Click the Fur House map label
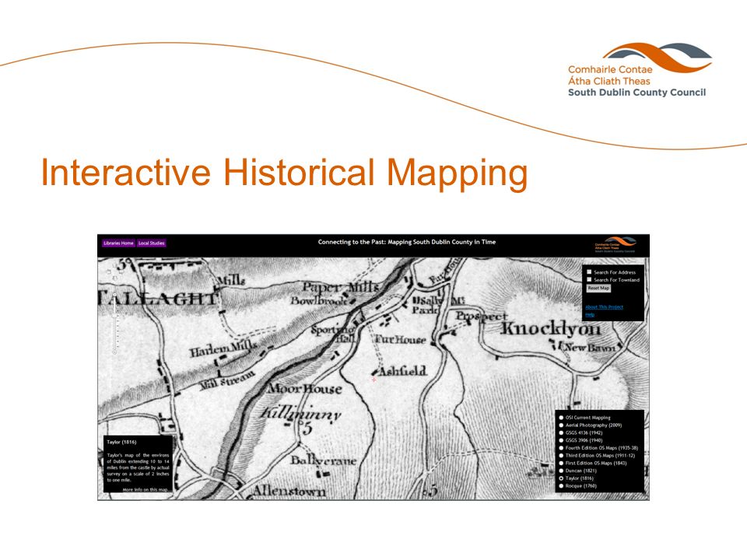 [400, 339]
